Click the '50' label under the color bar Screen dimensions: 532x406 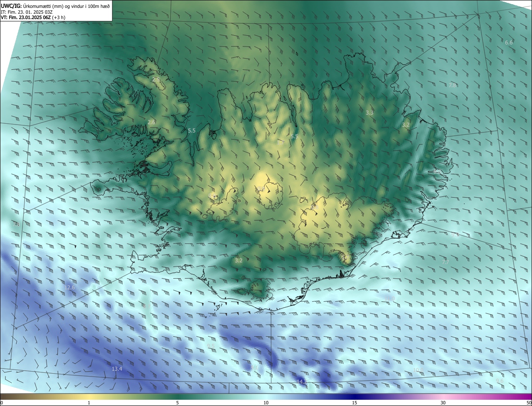pos(528,403)
